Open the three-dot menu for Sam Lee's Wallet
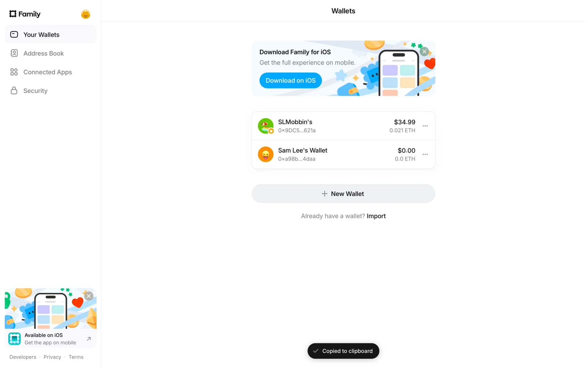This screenshot has height=368, width=588. (x=425, y=154)
